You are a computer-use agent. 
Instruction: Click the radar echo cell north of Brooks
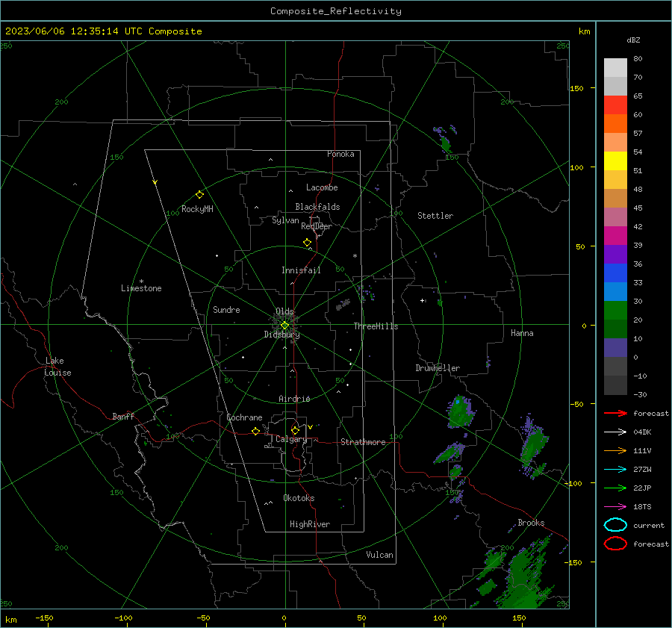pos(532,446)
